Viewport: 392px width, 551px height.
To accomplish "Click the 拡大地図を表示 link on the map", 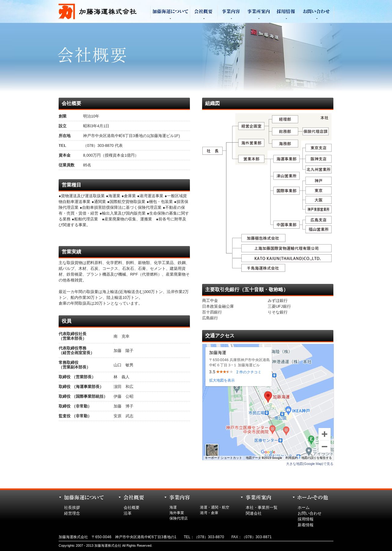I will [x=222, y=380].
